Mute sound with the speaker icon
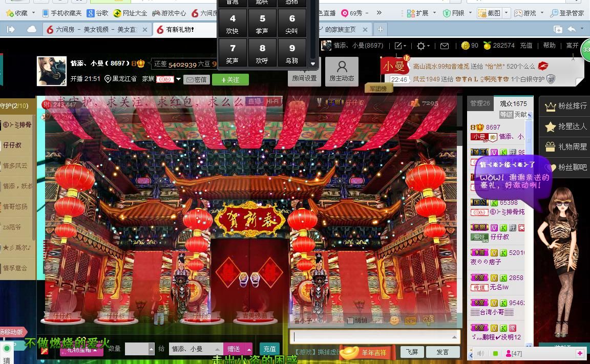Viewport: 590px width, 364px height. (x=481, y=353)
